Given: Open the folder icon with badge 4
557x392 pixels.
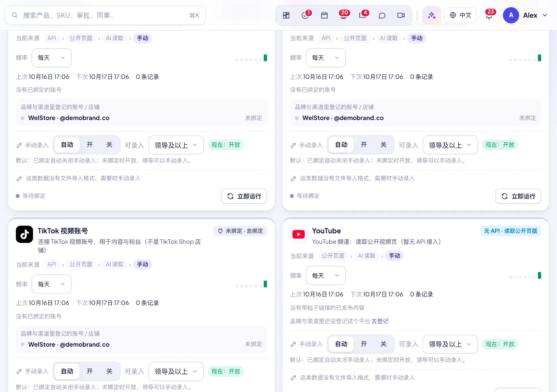Looking at the screenshot, I should (363, 16).
